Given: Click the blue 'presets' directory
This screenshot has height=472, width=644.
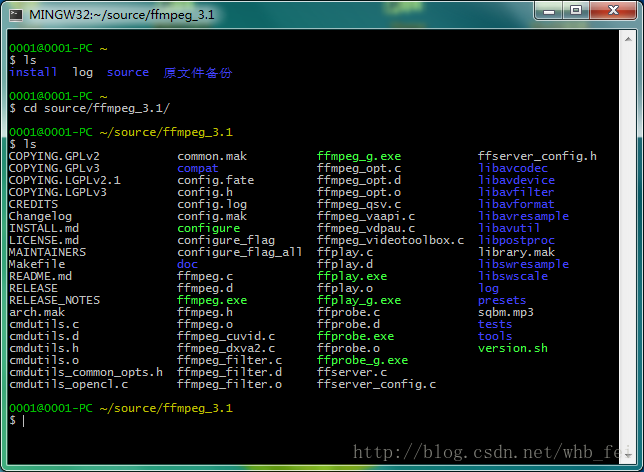Looking at the screenshot, I should [x=502, y=300].
